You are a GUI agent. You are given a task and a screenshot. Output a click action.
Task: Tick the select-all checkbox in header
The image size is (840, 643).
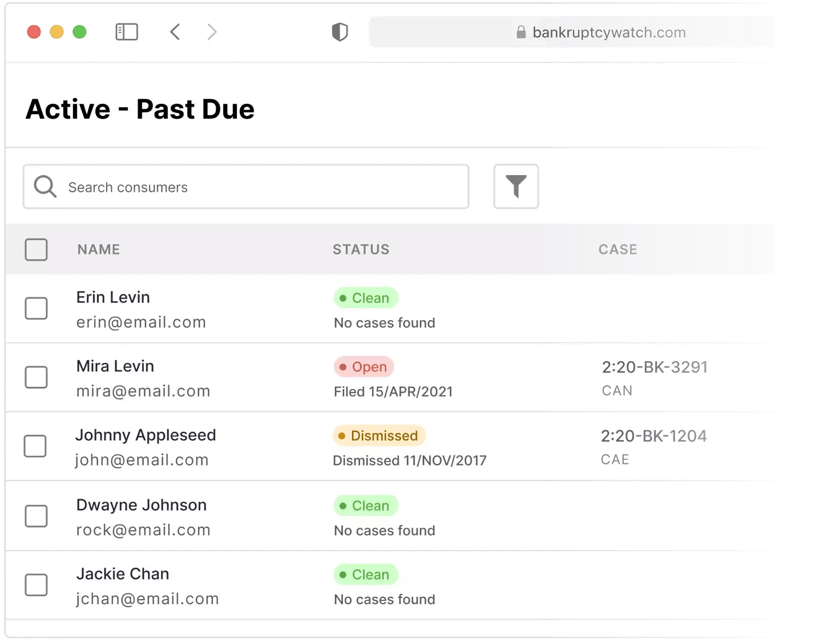(36, 249)
